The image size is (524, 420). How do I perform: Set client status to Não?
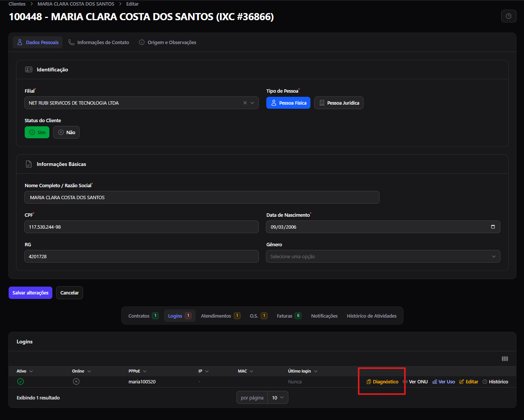pyautogui.click(x=66, y=132)
